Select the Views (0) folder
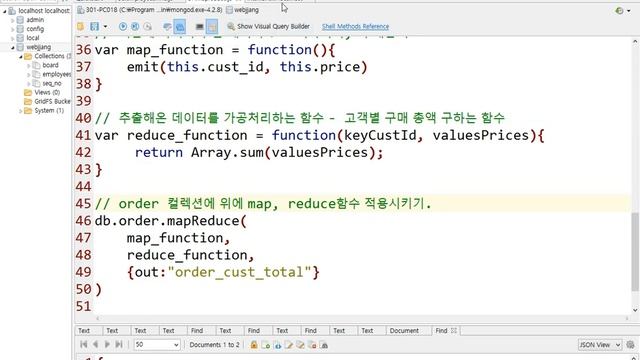This screenshot has height=360, width=640. point(47,92)
